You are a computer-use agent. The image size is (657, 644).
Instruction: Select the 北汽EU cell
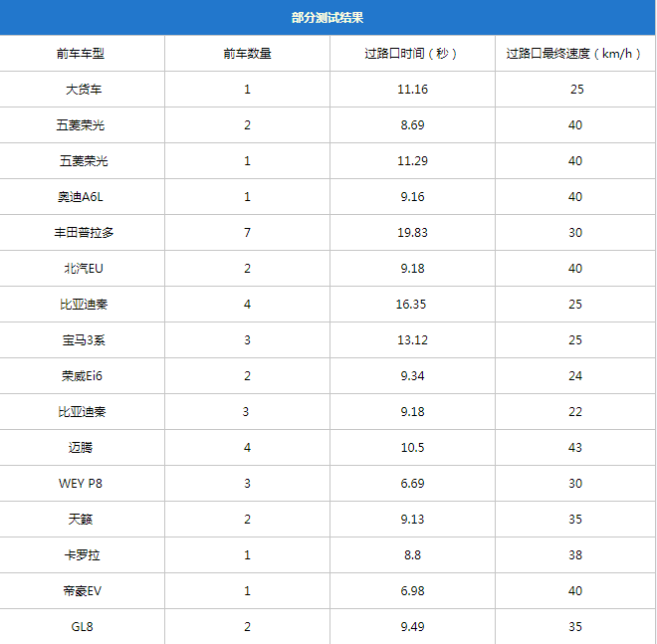[84, 269]
